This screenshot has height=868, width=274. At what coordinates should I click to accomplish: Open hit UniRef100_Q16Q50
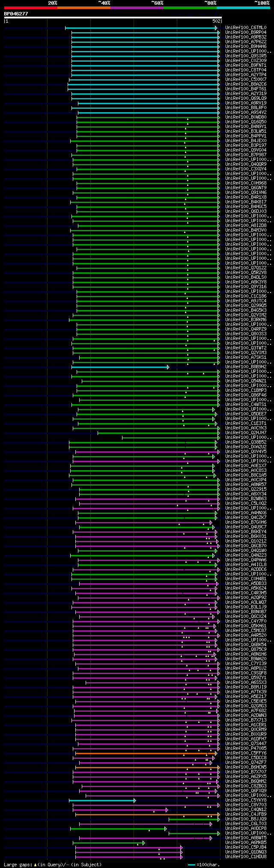pyautogui.click(x=246, y=122)
